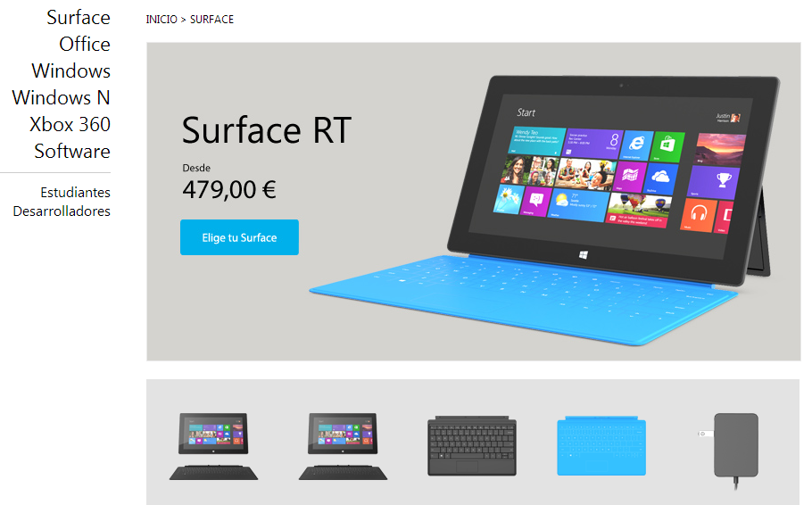Click INICIO in the breadcrumb
Viewport: 812px width, 505px height.
(x=162, y=20)
